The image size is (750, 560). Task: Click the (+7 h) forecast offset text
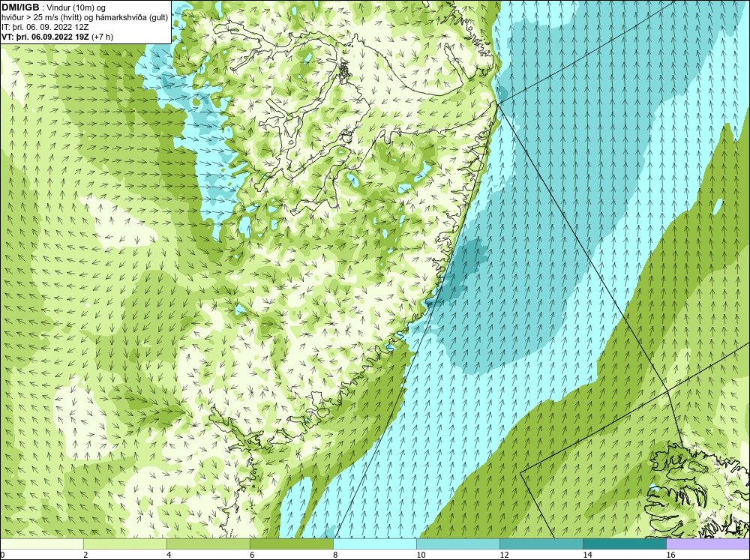[x=103, y=37]
